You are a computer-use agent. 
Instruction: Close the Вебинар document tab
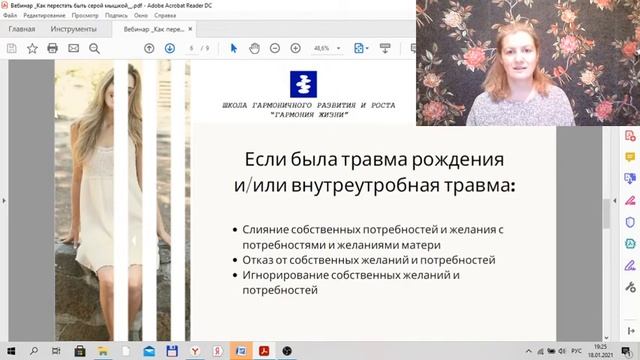(190, 29)
